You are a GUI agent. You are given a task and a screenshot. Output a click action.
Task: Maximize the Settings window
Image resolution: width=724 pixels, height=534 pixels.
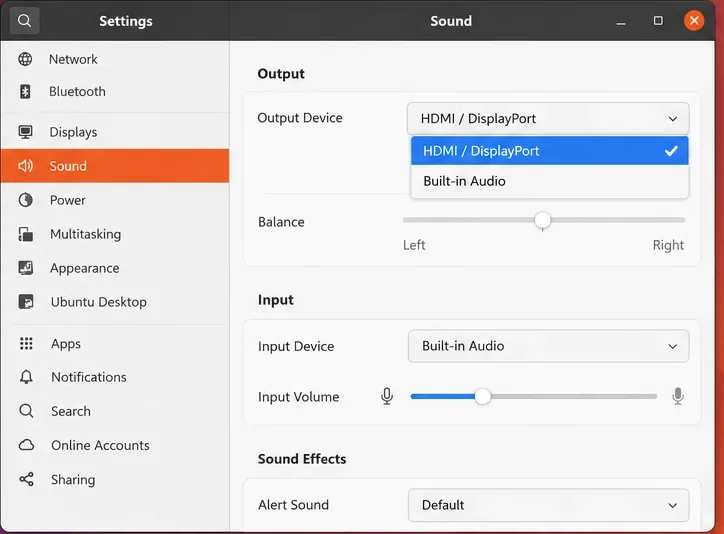pyautogui.click(x=658, y=21)
